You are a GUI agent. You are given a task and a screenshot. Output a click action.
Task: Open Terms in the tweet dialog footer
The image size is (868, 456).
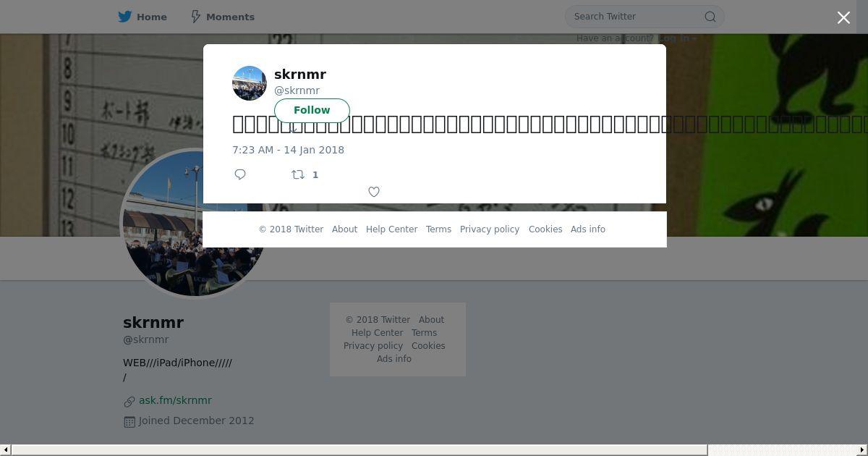tap(438, 229)
